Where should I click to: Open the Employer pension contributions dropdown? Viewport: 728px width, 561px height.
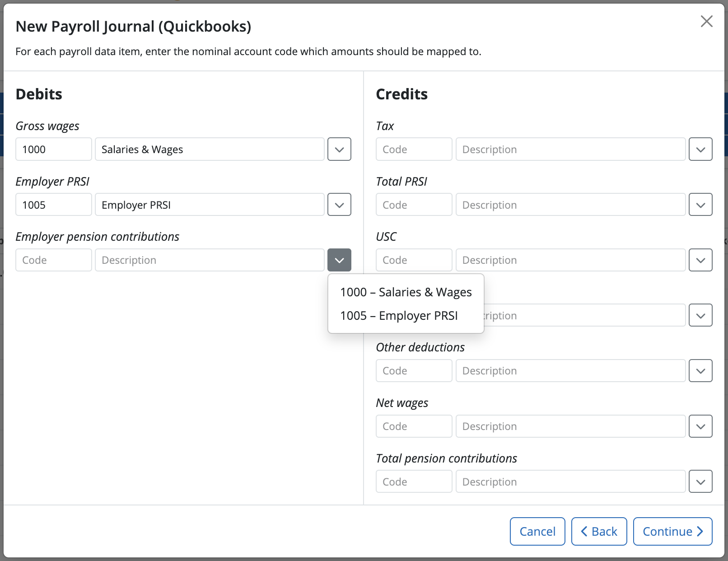click(x=339, y=260)
